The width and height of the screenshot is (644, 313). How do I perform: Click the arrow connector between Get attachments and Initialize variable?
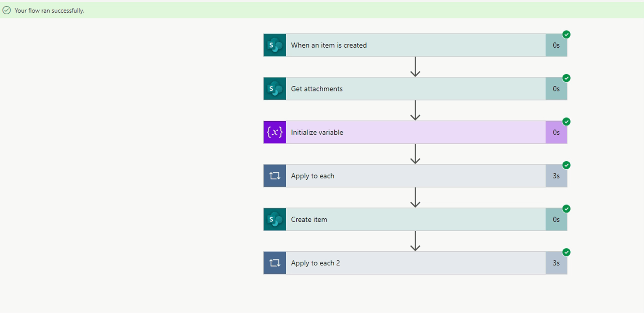(x=415, y=111)
